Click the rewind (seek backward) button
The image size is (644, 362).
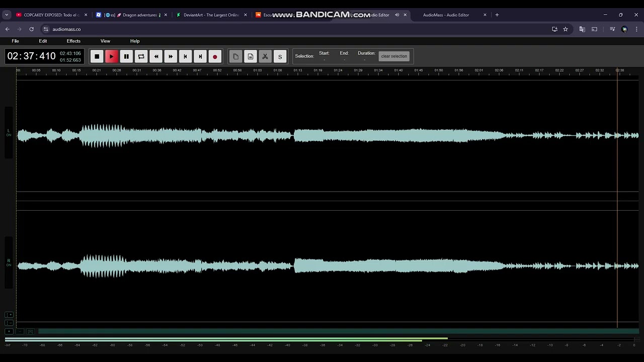point(156,56)
